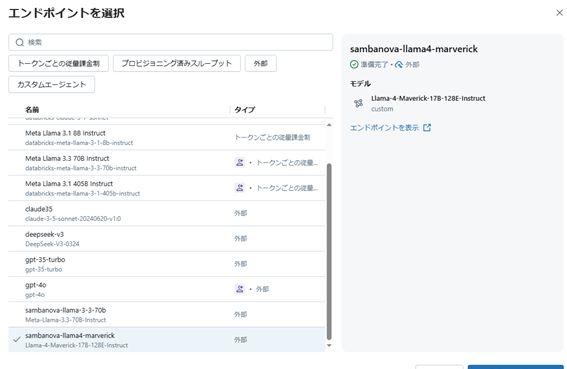Click the green ready status check icon
Image resolution: width=567 pixels, height=369 pixels.
tap(354, 64)
